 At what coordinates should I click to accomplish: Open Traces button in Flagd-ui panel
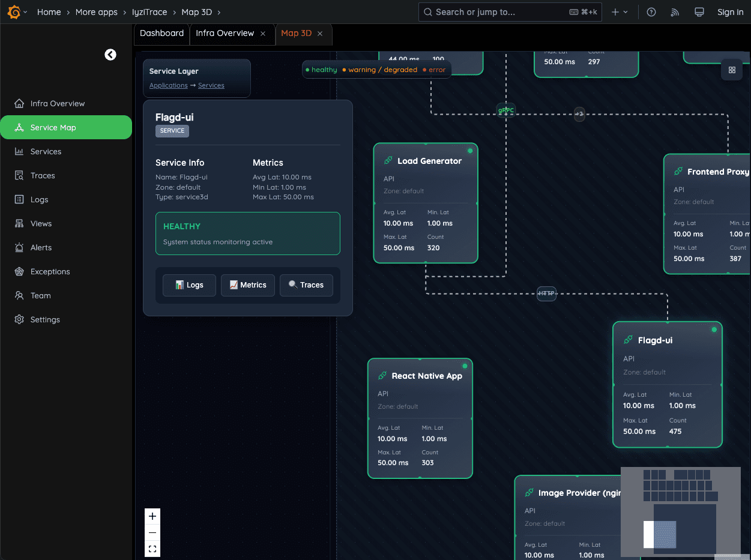tap(306, 285)
